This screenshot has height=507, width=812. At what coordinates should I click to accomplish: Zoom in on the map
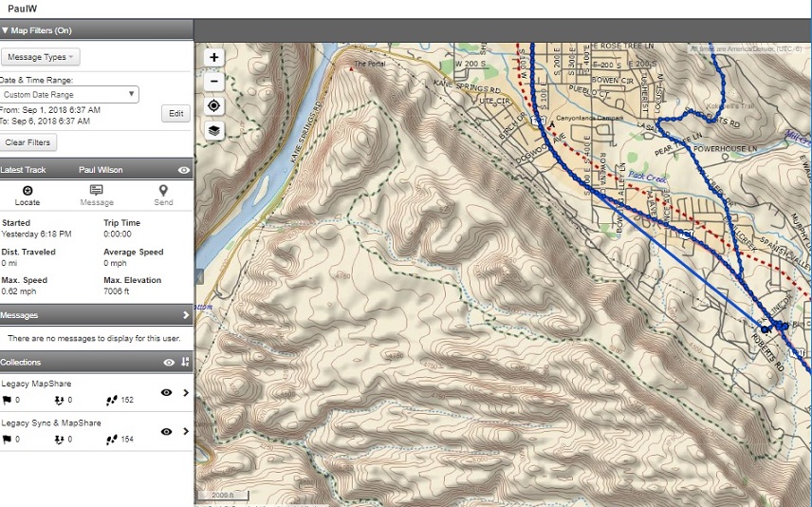(214, 57)
